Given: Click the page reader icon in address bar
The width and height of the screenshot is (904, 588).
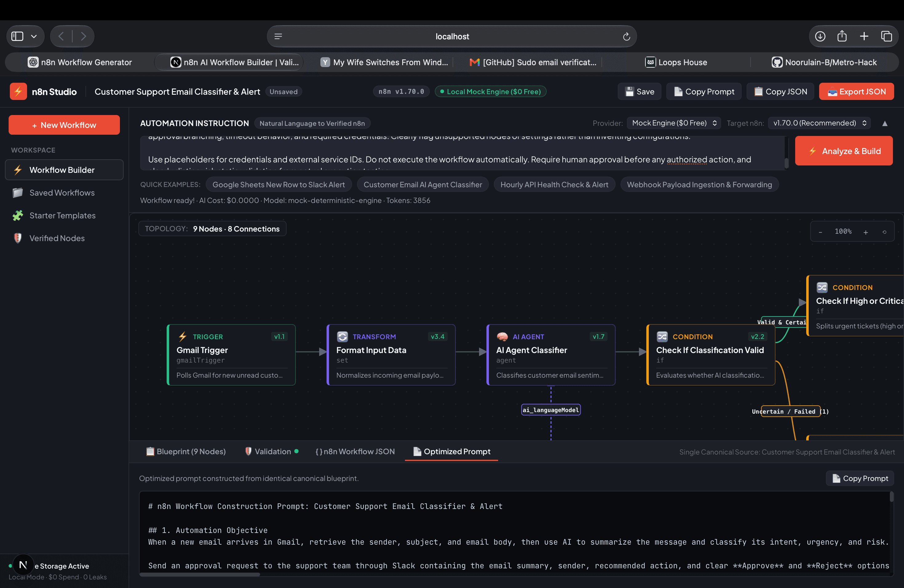Looking at the screenshot, I should pyautogui.click(x=278, y=37).
